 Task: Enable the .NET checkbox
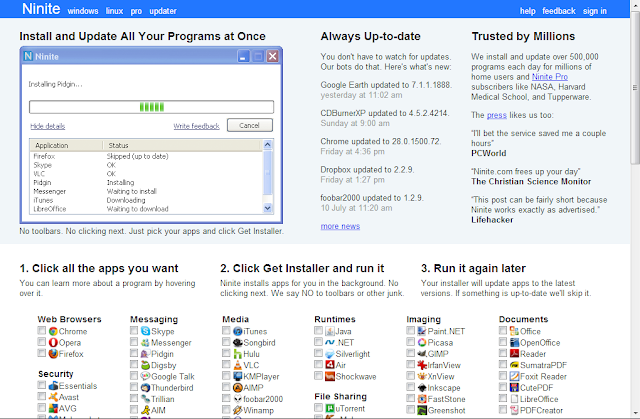[x=318, y=341]
